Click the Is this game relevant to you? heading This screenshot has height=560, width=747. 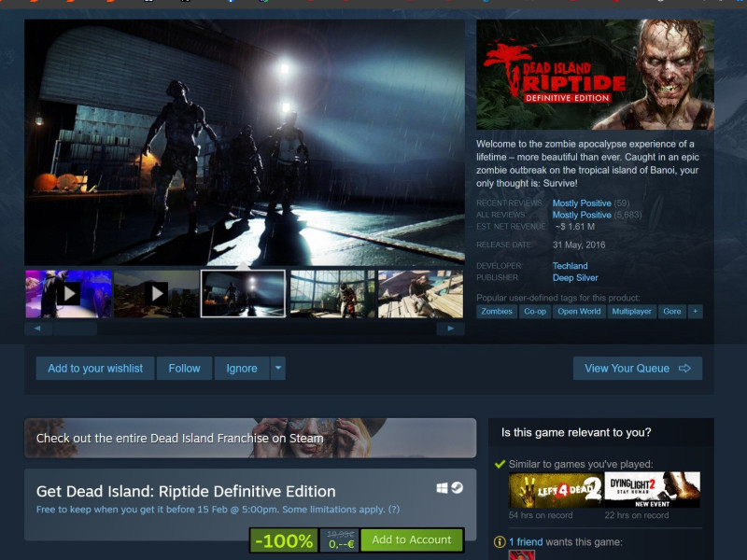(576, 432)
